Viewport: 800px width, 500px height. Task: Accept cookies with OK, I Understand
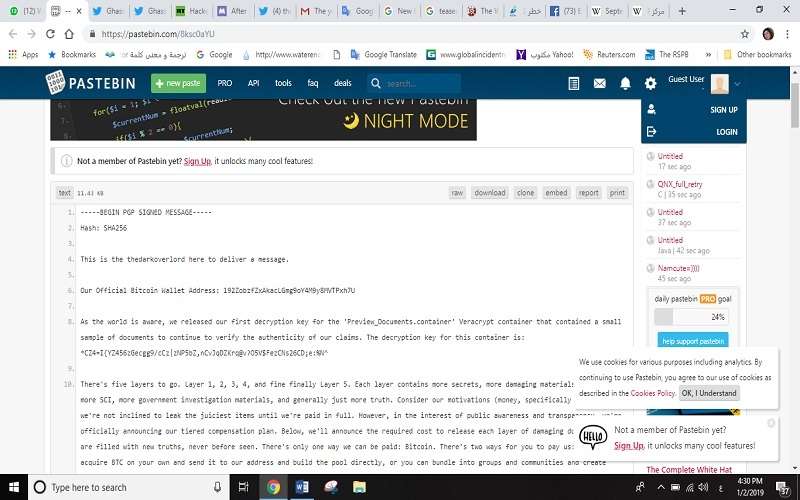(x=709, y=393)
